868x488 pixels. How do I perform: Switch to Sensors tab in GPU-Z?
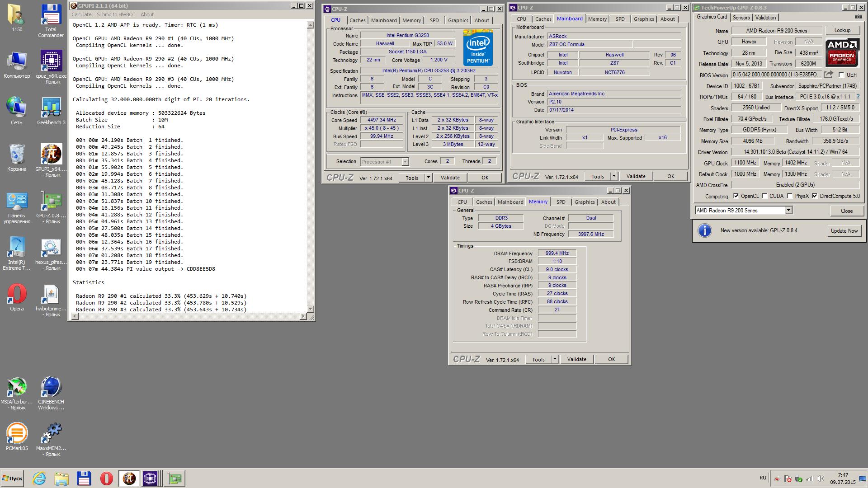coord(741,18)
